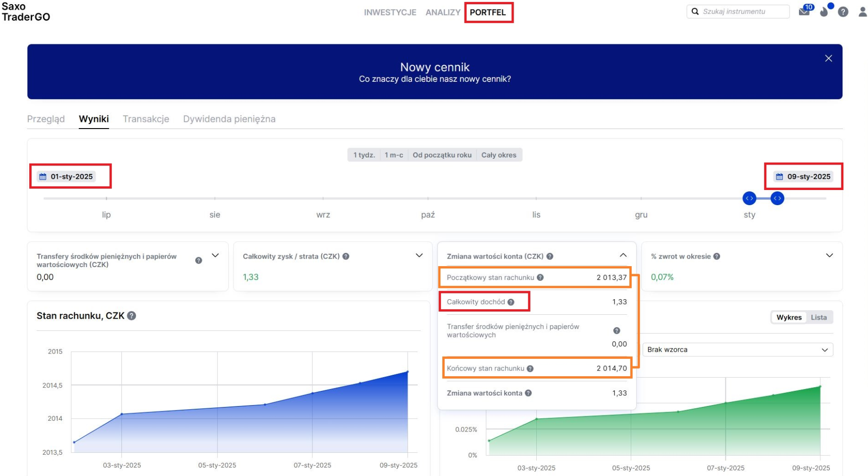This screenshot has height=476, width=868.
Task: Select Cały okres period
Action: tap(499, 155)
